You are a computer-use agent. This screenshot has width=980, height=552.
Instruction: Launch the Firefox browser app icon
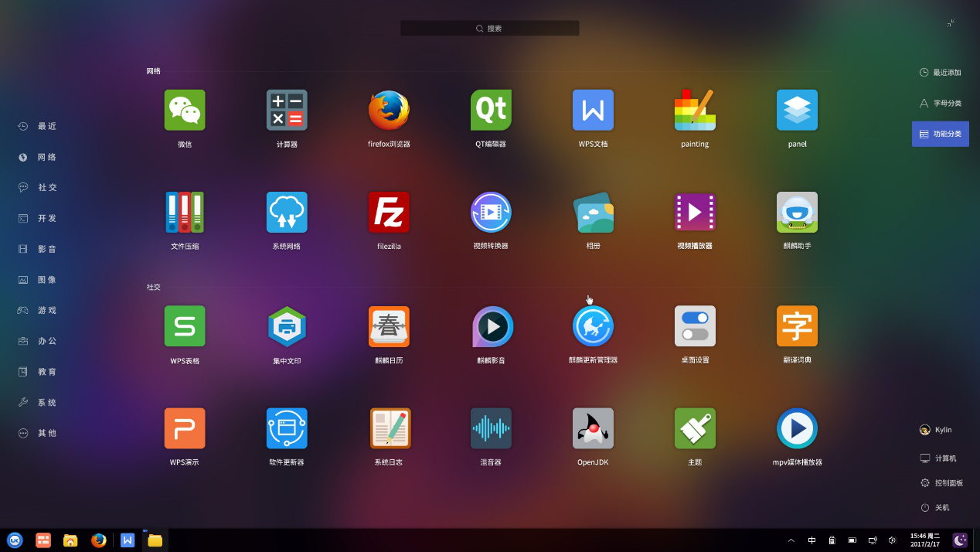[x=389, y=111]
